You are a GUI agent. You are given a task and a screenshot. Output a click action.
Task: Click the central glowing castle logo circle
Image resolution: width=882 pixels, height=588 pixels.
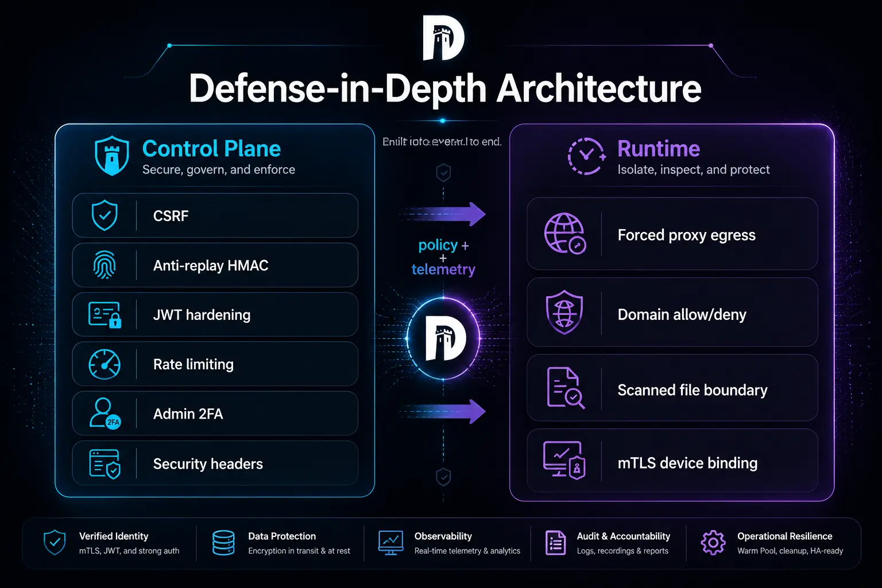tap(443, 339)
